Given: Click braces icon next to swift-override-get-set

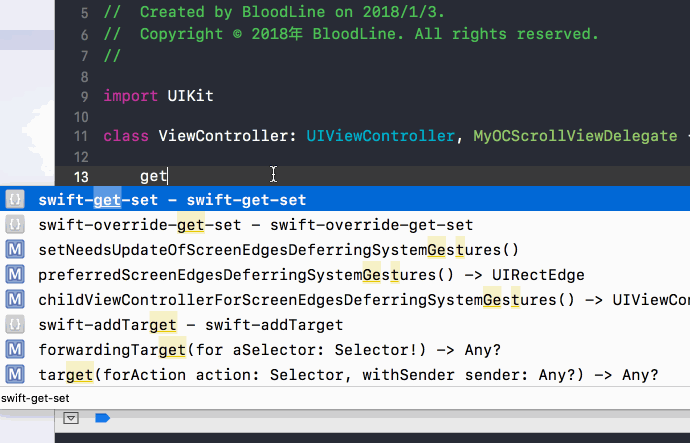Looking at the screenshot, I should tap(15, 225).
